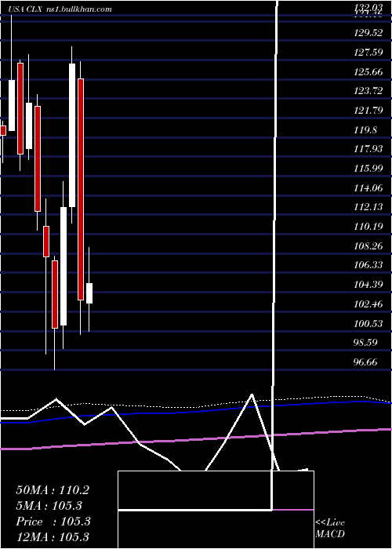Click the '50MA : 110.2' readout
Image resolution: width=392 pixels, height=549 pixels.
tap(53, 490)
